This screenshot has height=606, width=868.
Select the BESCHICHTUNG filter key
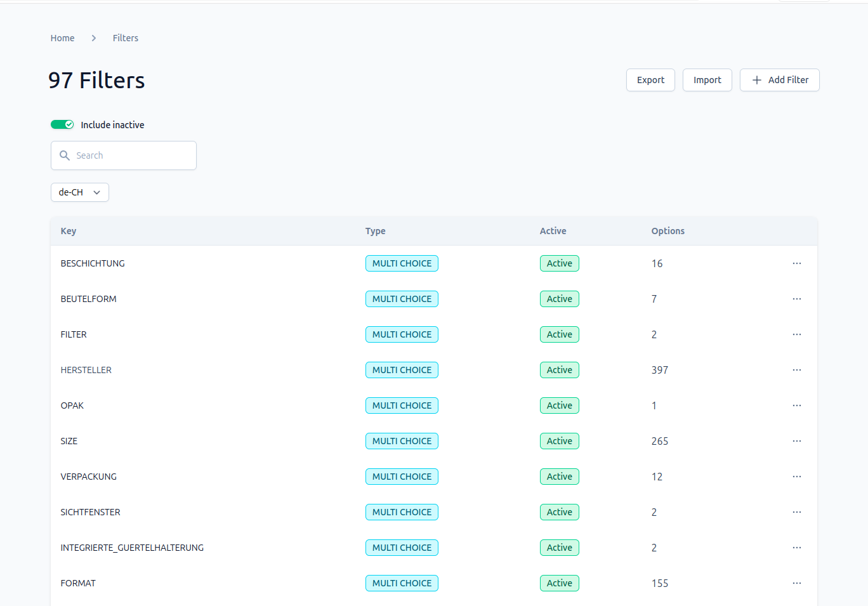point(93,263)
